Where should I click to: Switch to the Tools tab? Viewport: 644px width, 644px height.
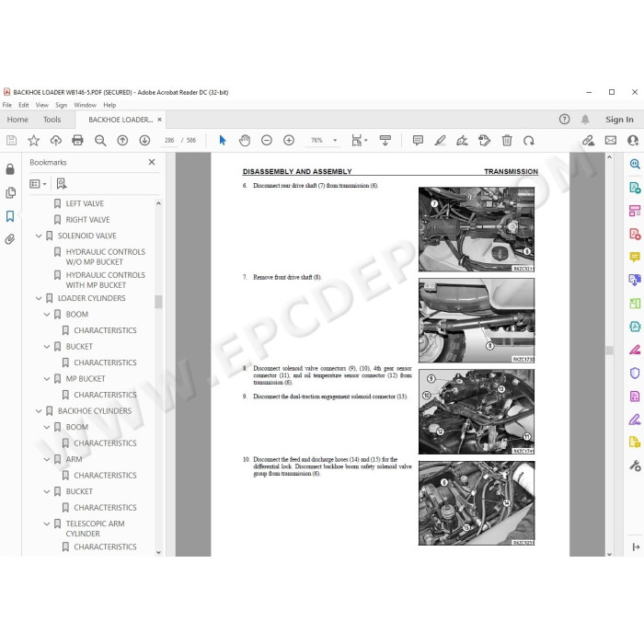52,120
